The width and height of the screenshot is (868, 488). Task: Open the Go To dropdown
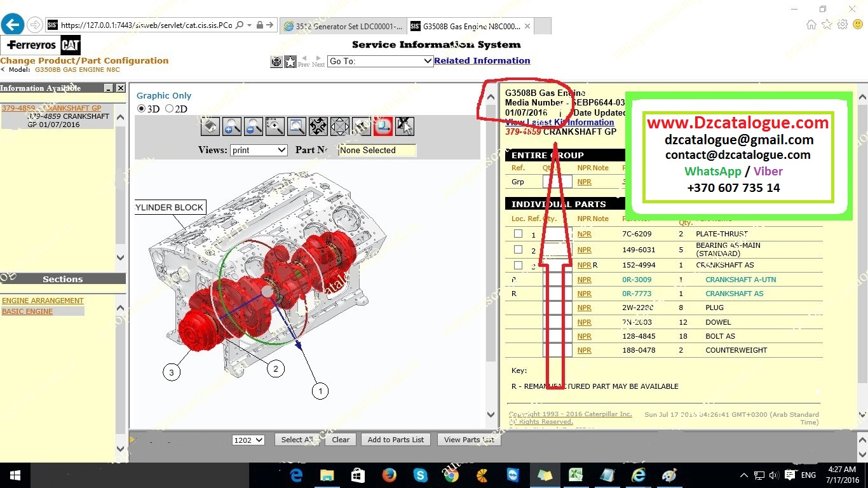[x=380, y=61]
